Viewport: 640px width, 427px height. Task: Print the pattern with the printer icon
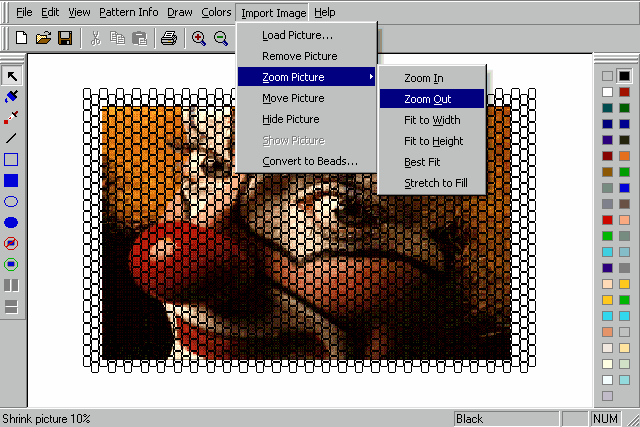pos(169,38)
